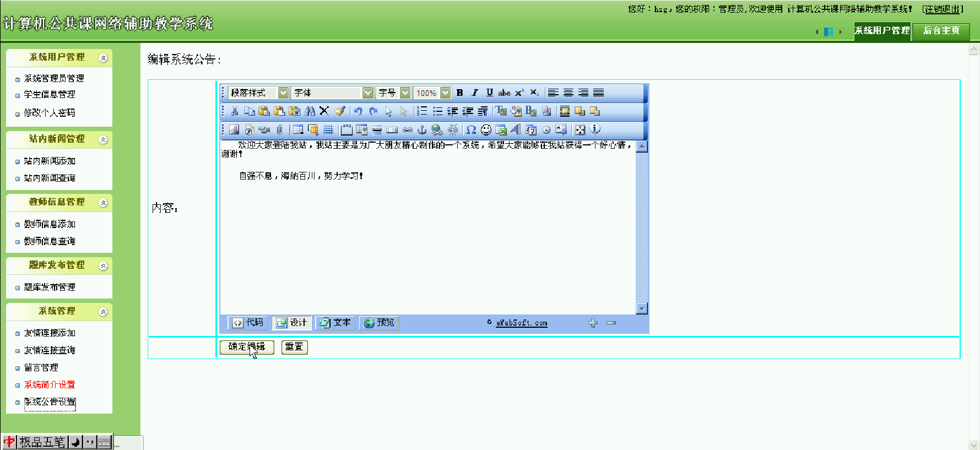Toggle italic formatting

coord(475,93)
